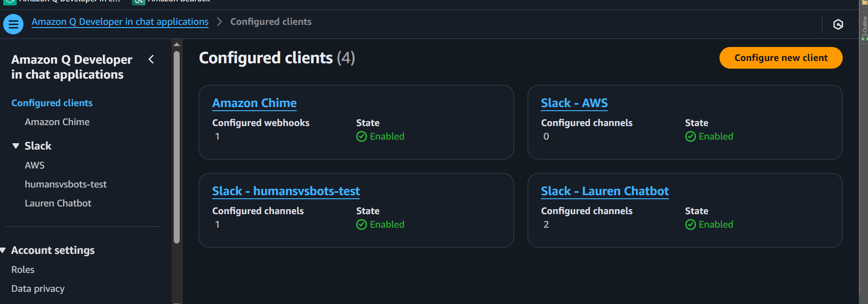Open Data privacy settings page
The image size is (868, 304).
(38, 289)
